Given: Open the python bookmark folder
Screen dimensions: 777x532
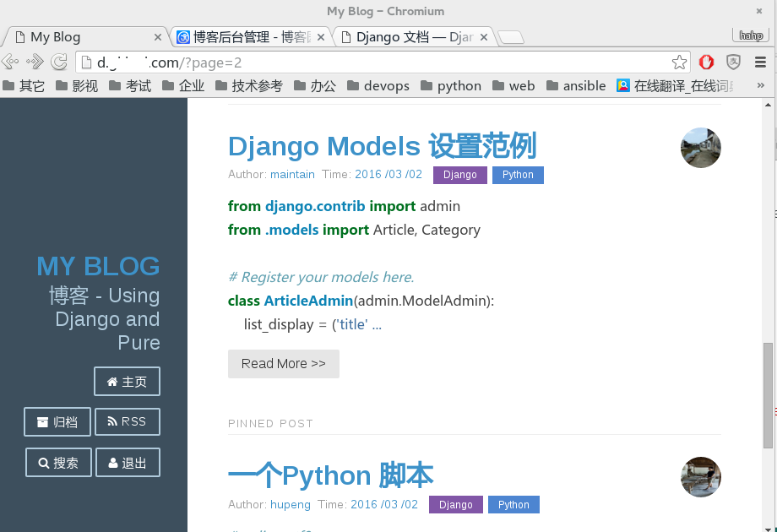Looking at the screenshot, I should (451, 85).
